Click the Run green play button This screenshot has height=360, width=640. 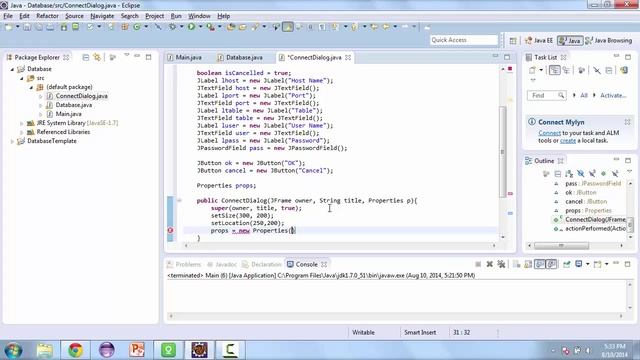pos(191,27)
